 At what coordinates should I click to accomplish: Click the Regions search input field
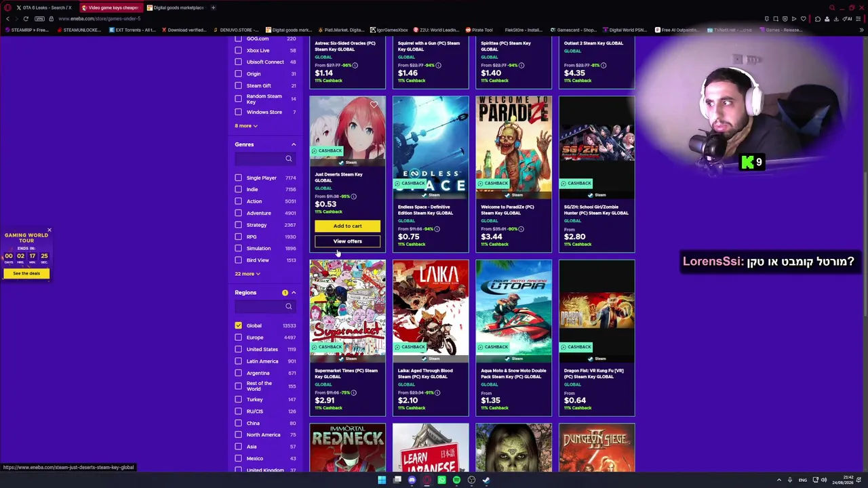click(264, 306)
